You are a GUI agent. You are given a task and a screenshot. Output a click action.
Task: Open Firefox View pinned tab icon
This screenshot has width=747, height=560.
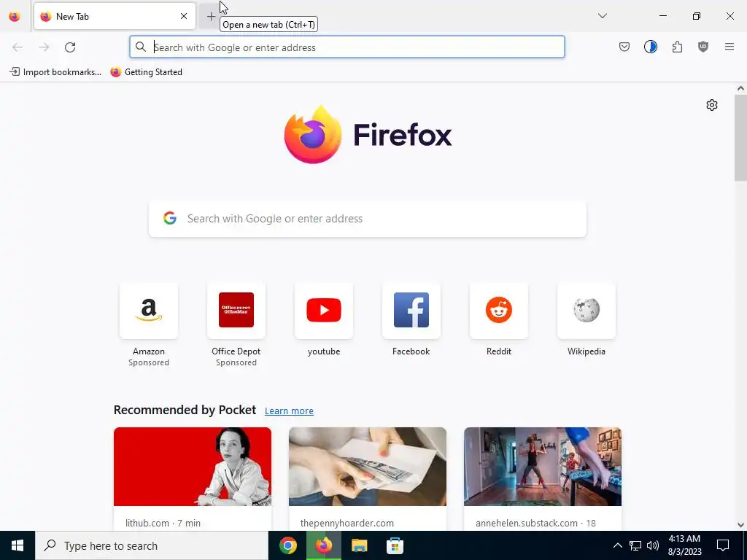pos(15,16)
